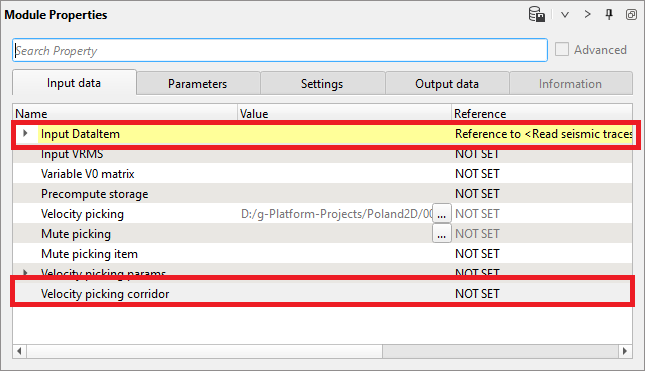Select the Velocity picking row name
The height and width of the screenshot is (371, 645).
click(x=82, y=214)
